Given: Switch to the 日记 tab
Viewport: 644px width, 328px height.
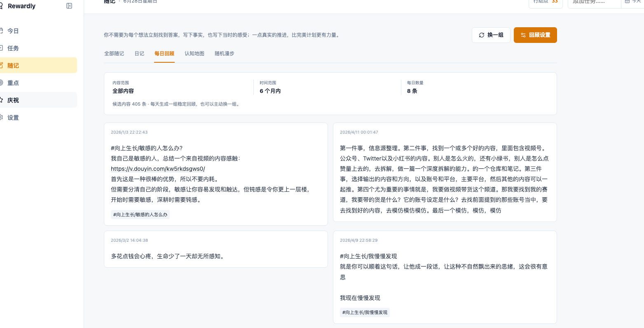Looking at the screenshot, I should pos(139,54).
